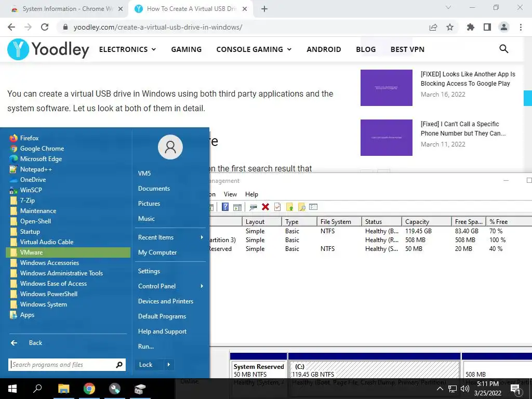Screen dimensions: 532x399
Task: Open File Explorer from taskbar
Action: click(x=63, y=389)
